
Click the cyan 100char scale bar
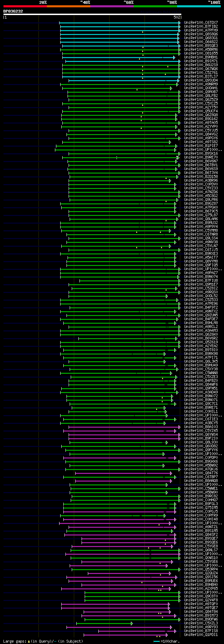[157, 641]
